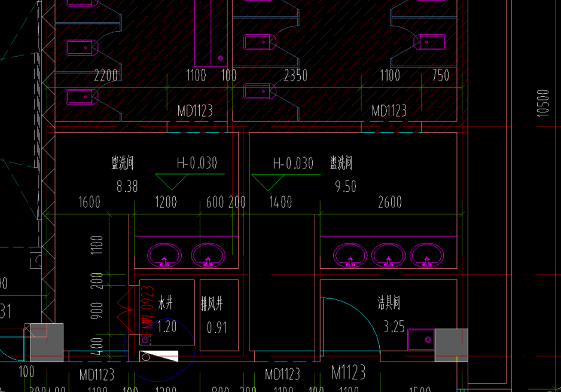This screenshot has height=392, width=561.
Task: Click the 水井 room label
Action: (165, 304)
